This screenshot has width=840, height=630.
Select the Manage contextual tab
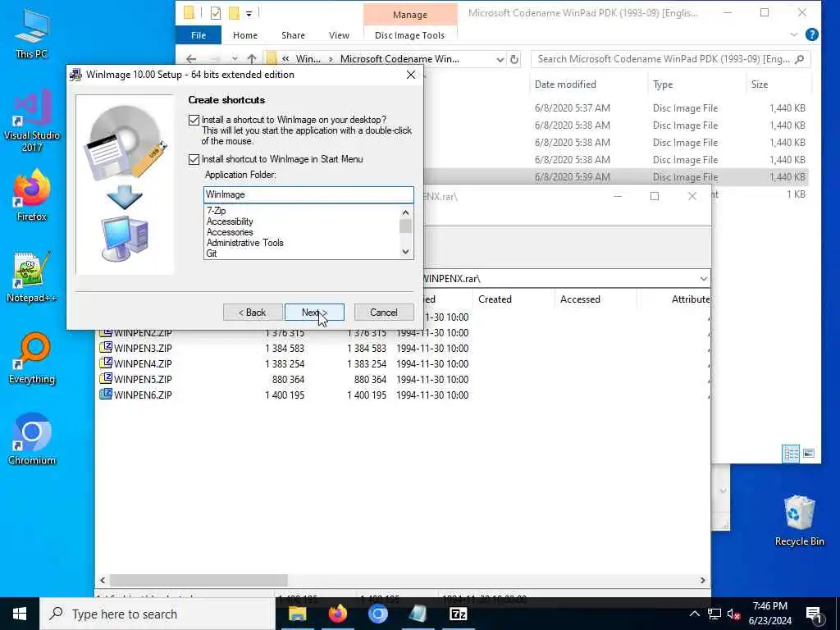click(x=410, y=15)
